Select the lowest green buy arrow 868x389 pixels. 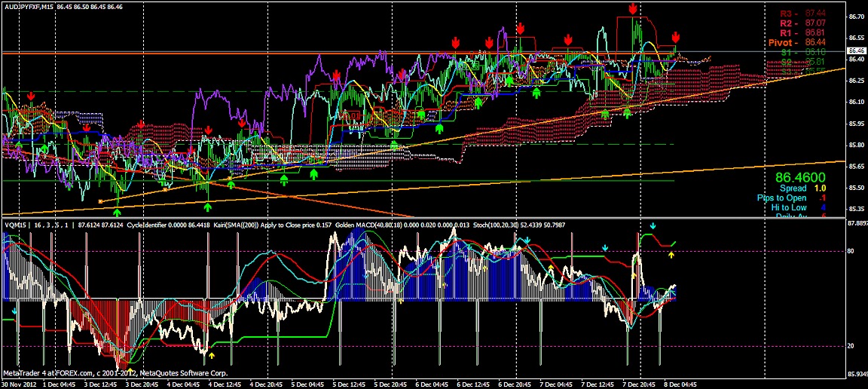(117, 213)
